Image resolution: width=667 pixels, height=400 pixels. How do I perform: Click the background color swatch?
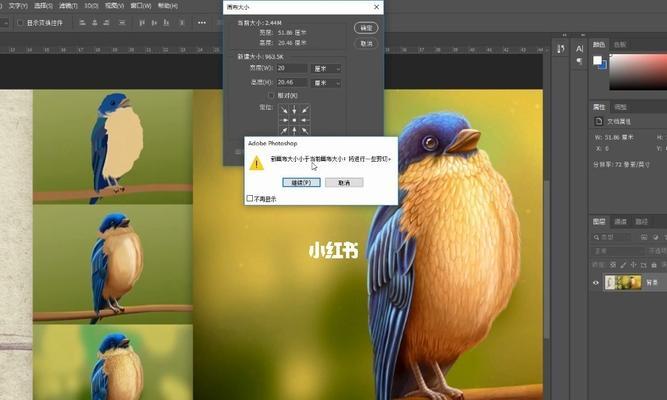[x=604, y=66]
